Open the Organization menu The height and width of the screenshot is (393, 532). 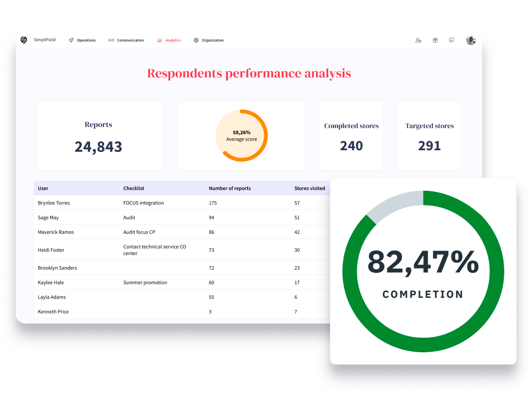213,40
